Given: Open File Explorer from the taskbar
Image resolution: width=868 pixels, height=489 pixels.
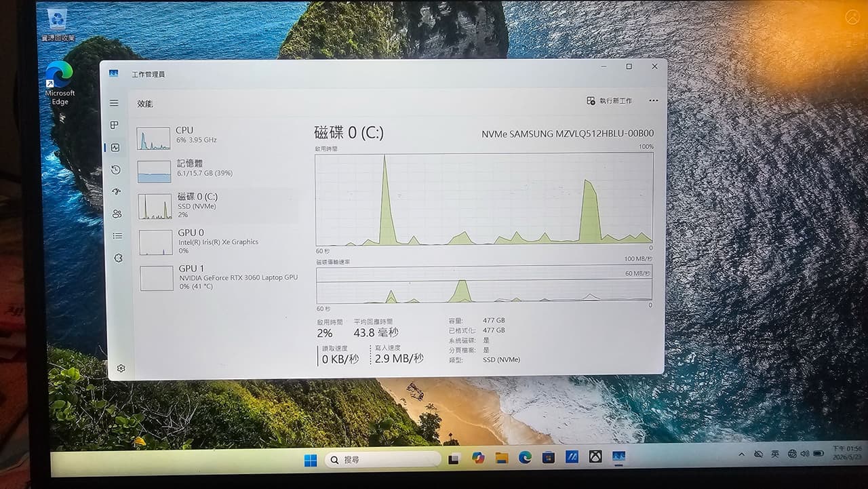Looking at the screenshot, I should pyautogui.click(x=502, y=458).
